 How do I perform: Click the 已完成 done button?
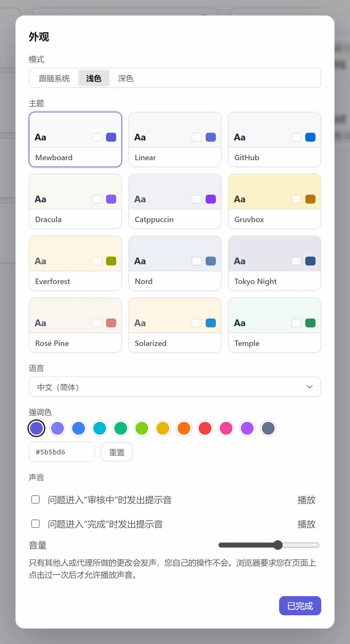pos(300,606)
